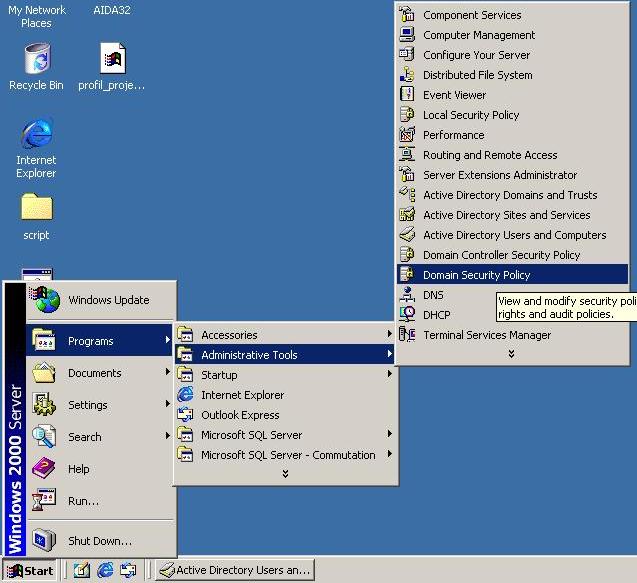Launch Internet Explorer from quick launch bar
Screen dimensions: 637x583
[105, 570]
